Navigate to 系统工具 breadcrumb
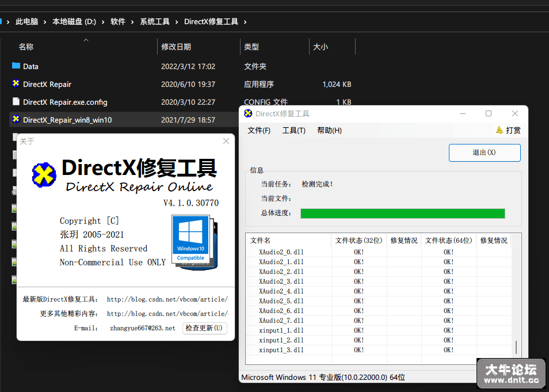The width and height of the screenshot is (549, 392). pos(155,22)
